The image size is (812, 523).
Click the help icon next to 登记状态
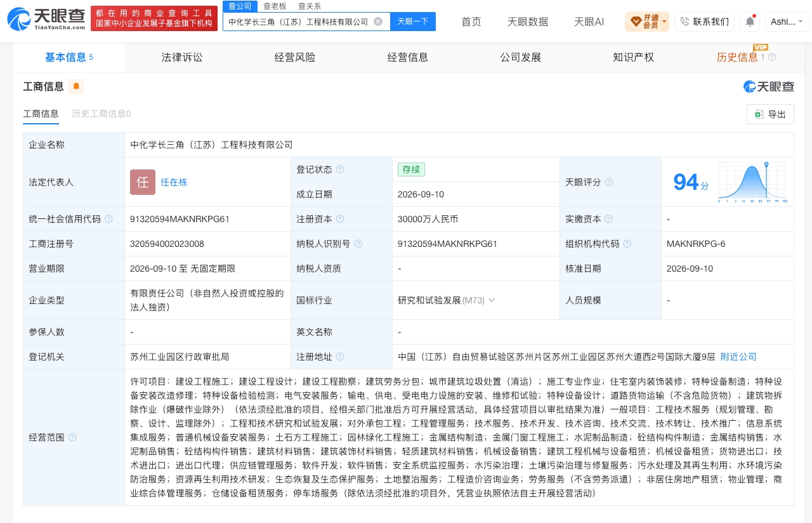tap(340, 169)
